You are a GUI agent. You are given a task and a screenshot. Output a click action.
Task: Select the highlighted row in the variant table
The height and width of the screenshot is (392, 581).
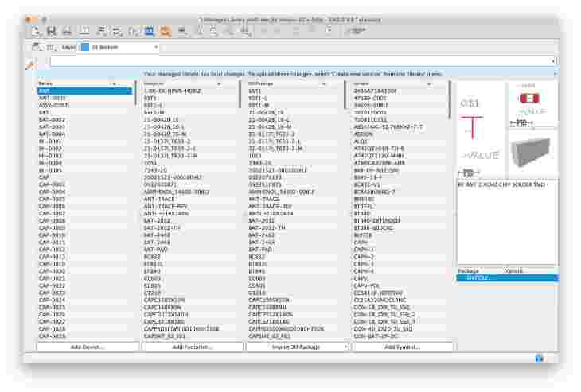(x=507, y=278)
